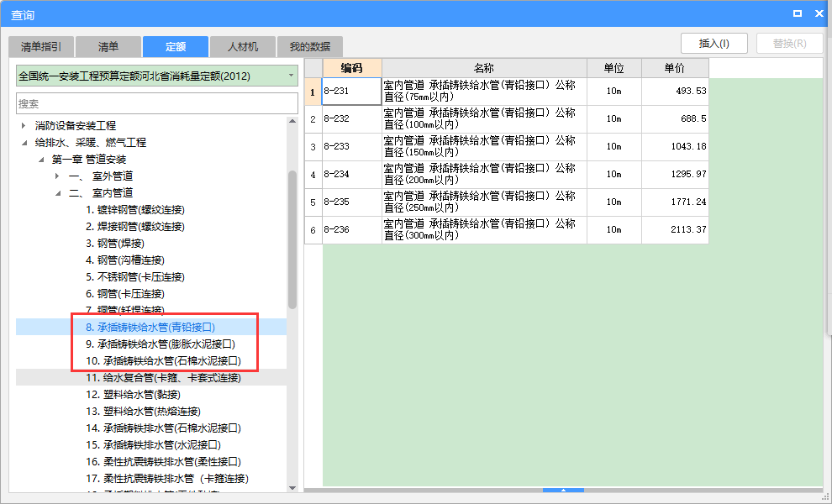Click the 插入(I) button
This screenshot has height=504, width=832.
[x=714, y=44]
